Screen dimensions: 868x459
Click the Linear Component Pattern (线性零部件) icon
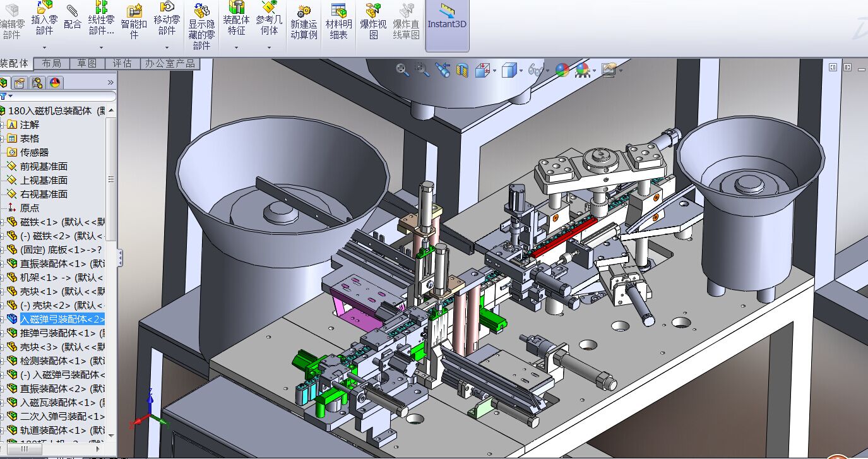101,7
